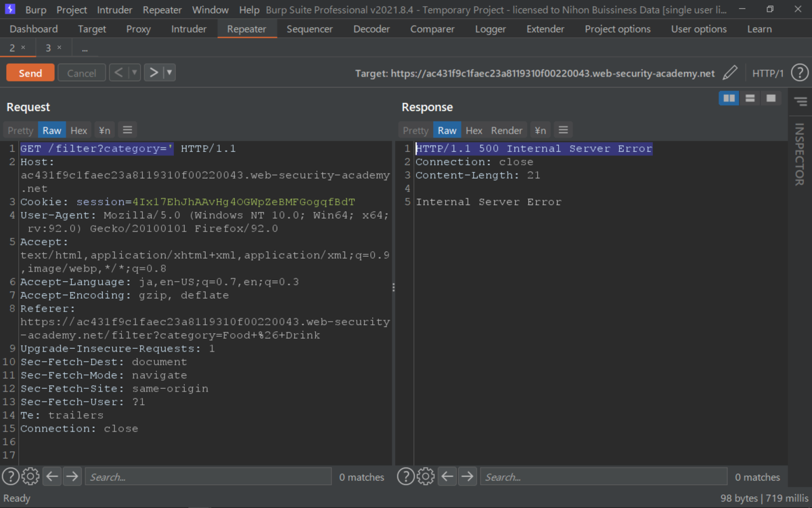Switch to the Target tab
This screenshot has width=812, height=508.
(x=92, y=29)
